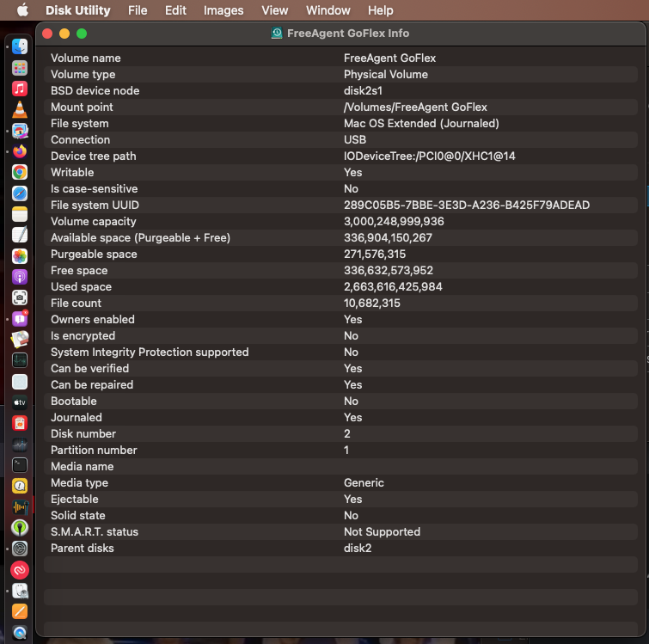Open Activity Monitor in the dock

click(x=20, y=360)
